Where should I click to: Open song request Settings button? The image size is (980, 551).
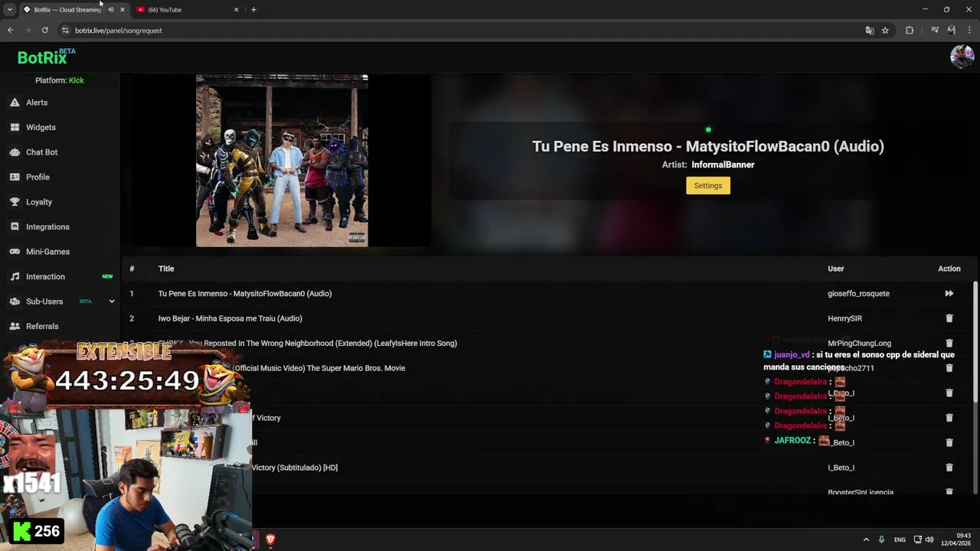707,185
